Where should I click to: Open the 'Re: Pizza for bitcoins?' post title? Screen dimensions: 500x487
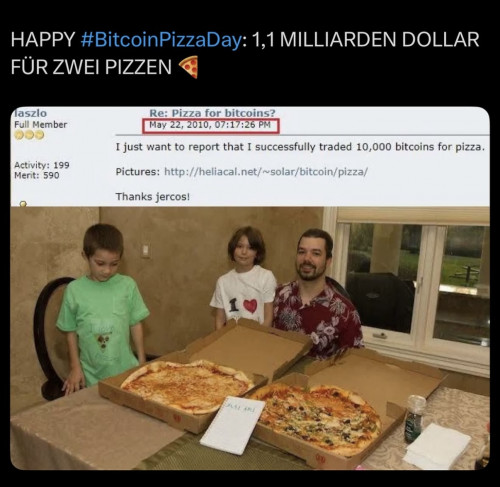click(x=212, y=113)
